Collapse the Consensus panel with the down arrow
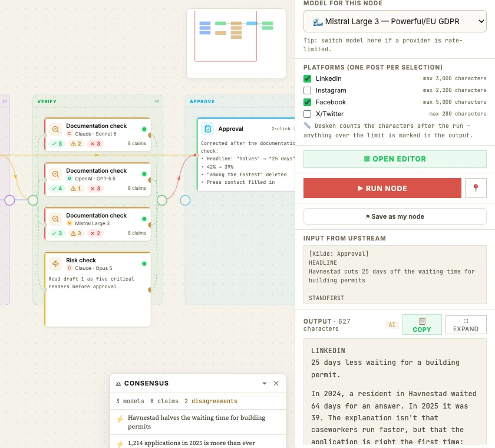Viewport: 495px width, 448px height. pos(265,383)
